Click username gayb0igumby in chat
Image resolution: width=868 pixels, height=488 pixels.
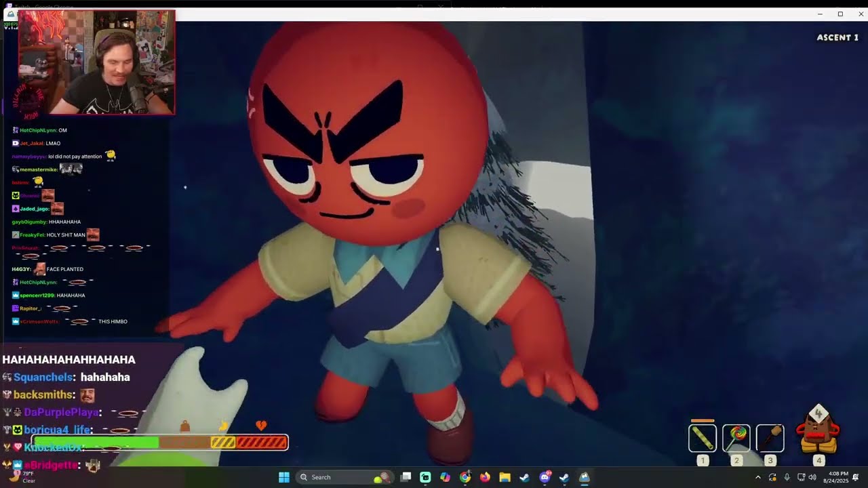(x=29, y=222)
